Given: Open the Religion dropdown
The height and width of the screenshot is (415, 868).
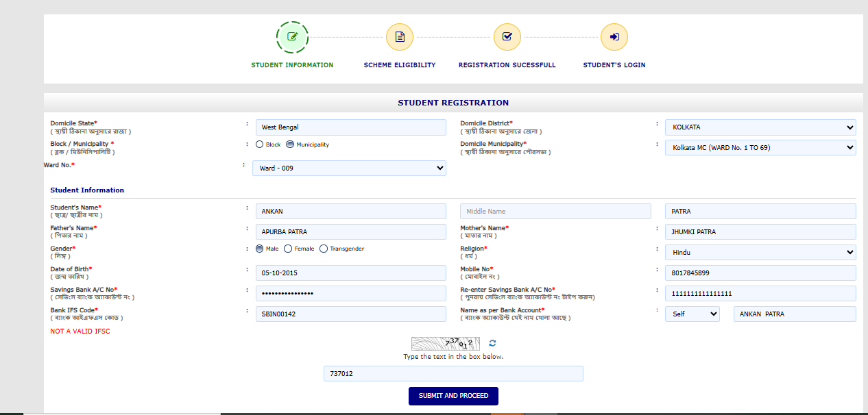Looking at the screenshot, I should pos(760,253).
